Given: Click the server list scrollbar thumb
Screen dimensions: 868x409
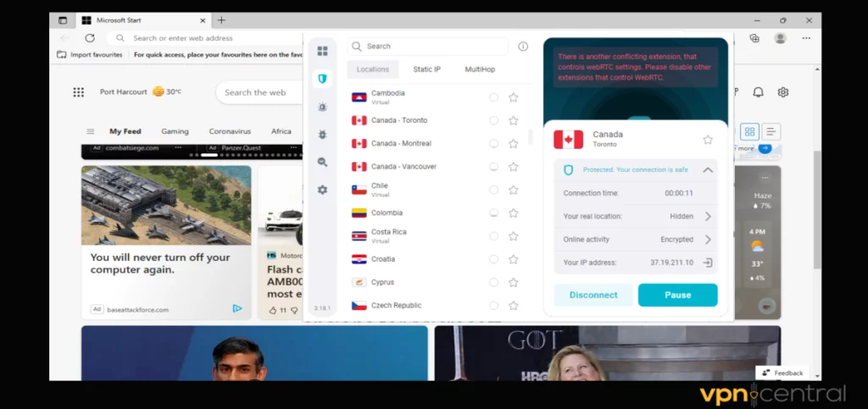Looking at the screenshot, I should click(531, 136).
